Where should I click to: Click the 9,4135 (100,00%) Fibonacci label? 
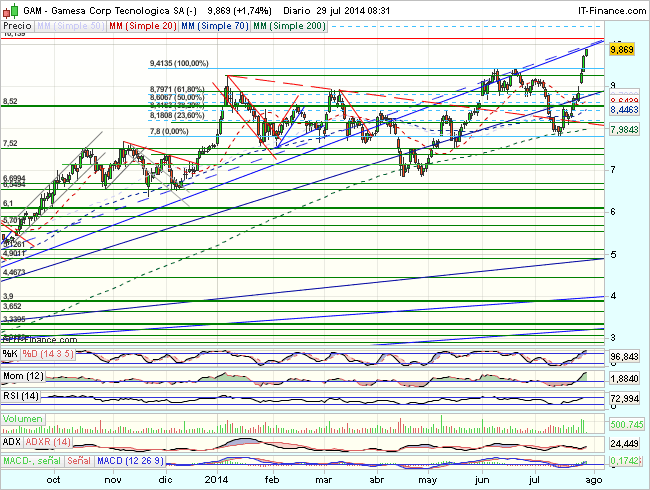coord(179,63)
